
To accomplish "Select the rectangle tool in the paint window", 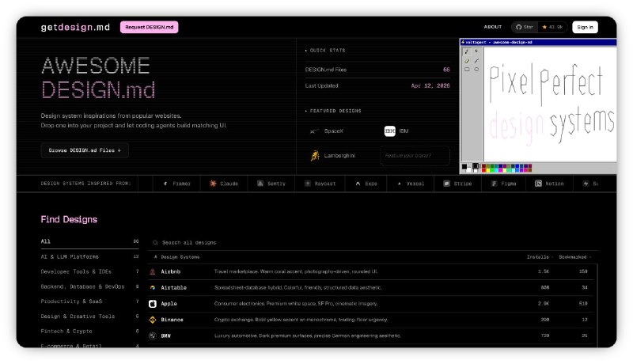I will 467,70.
